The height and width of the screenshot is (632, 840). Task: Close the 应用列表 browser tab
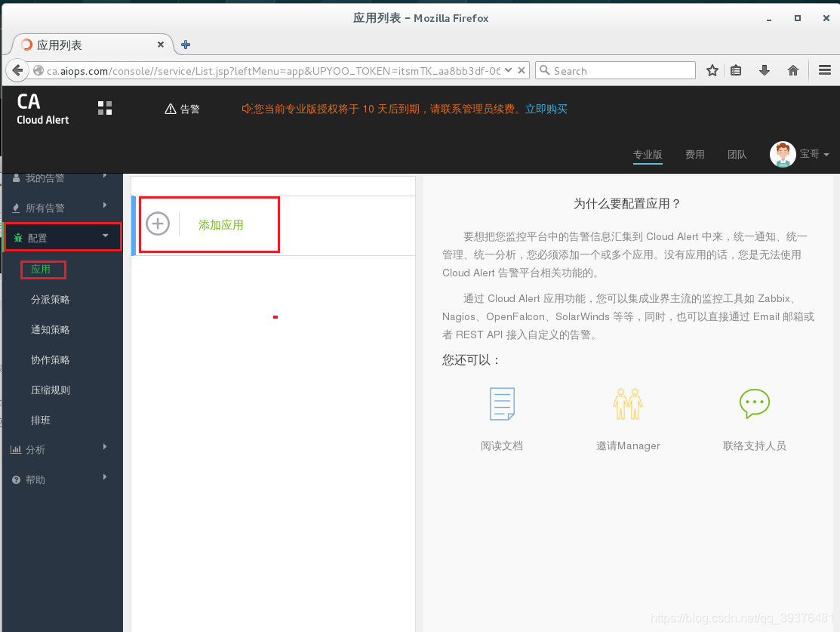pyautogui.click(x=160, y=45)
